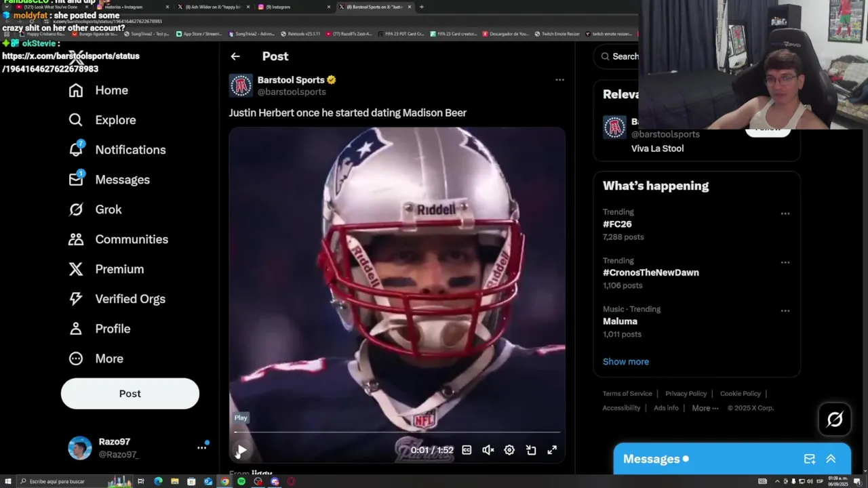The width and height of the screenshot is (868, 488).
Task: Open options for Maluma trend
Action: 785,311
